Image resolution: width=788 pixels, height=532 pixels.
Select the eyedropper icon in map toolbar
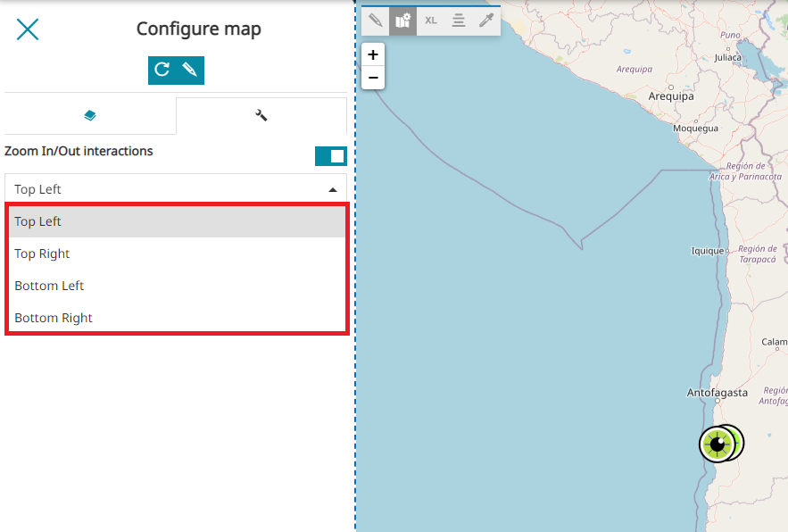tap(486, 20)
